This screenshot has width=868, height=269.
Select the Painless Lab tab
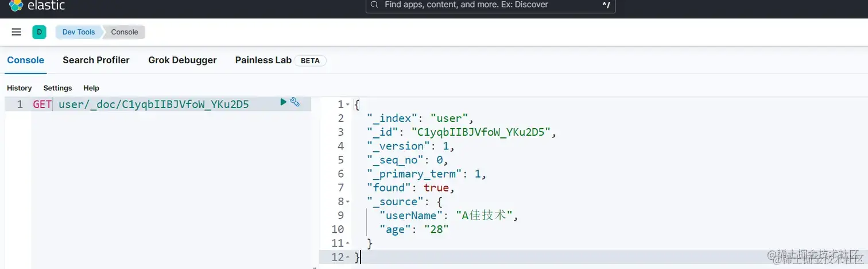pos(263,60)
